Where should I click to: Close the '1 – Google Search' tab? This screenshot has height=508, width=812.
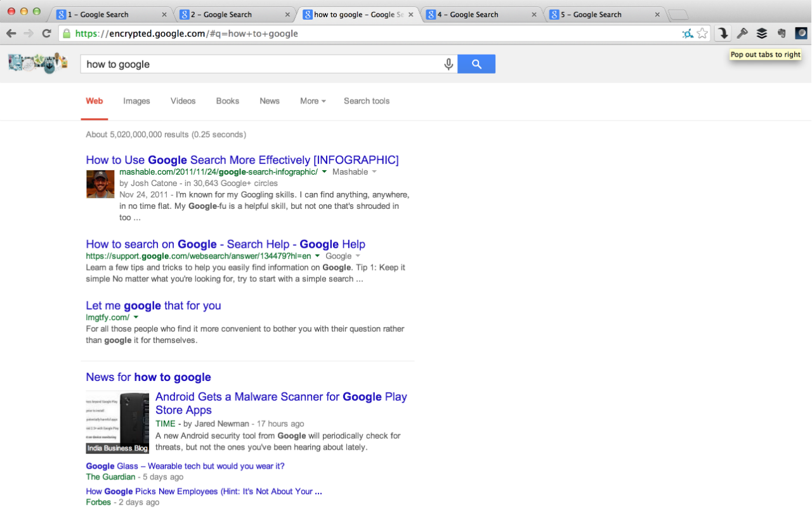point(165,15)
